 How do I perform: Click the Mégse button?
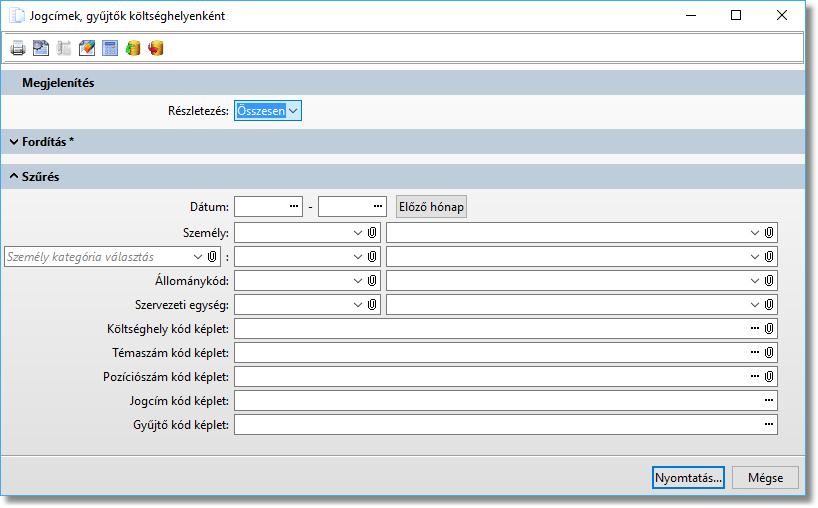coord(765,478)
